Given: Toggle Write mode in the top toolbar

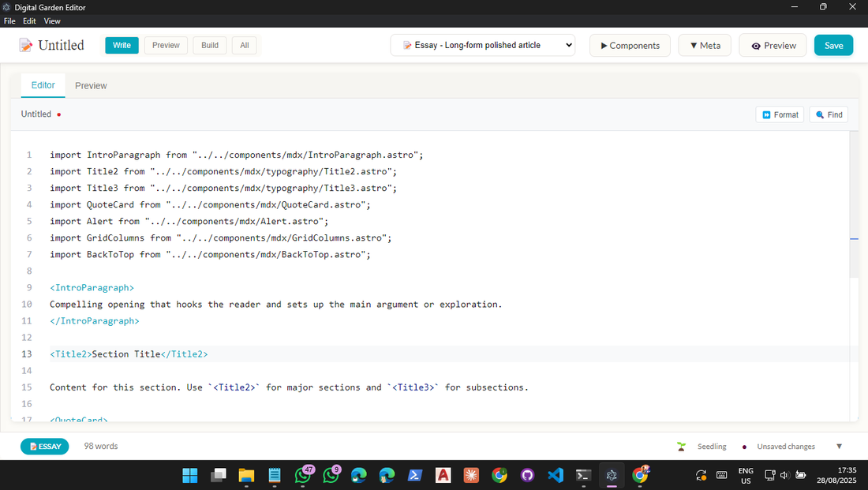Looking at the screenshot, I should tap(122, 45).
